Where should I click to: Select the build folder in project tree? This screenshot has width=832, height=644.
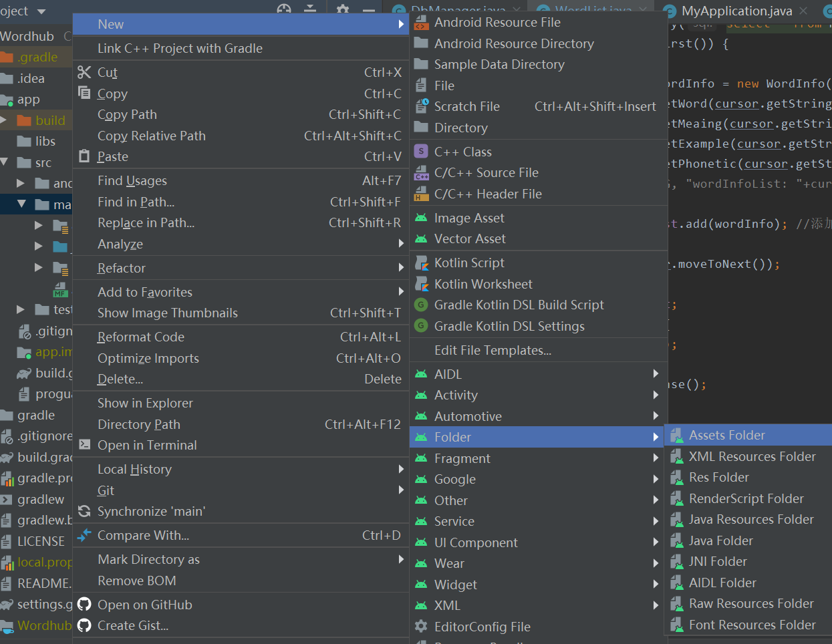click(x=36, y=120)
